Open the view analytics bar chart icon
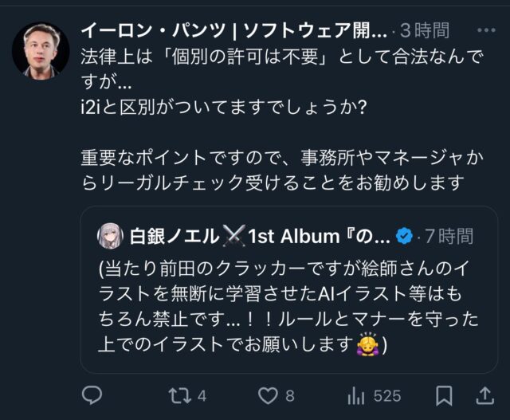 [356, 396]
